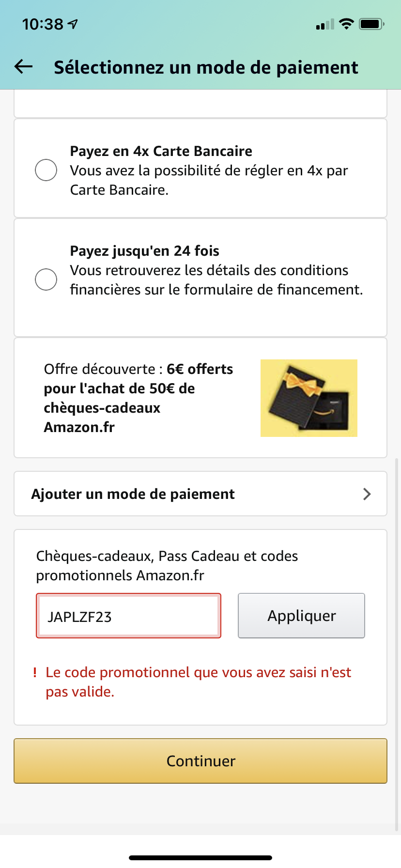The image size is (401, 868).
Task: Click the red exclamation error icon
Action: coord(35,672)
